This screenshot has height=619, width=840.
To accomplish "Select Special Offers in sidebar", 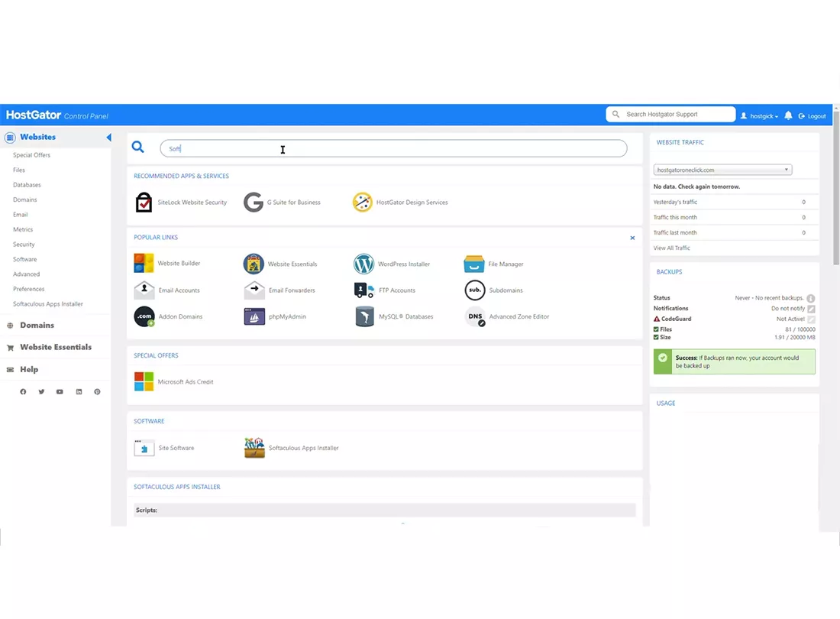I will point(31,155).
